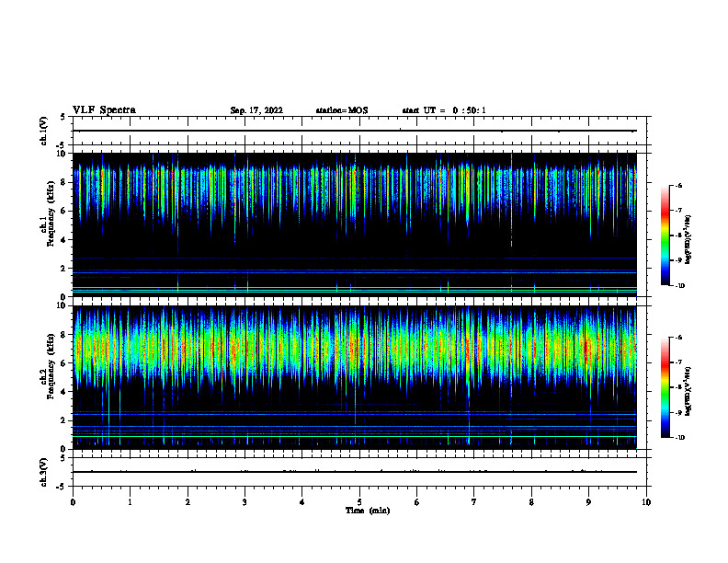Click time axis tick label 2

coord(188,502)
